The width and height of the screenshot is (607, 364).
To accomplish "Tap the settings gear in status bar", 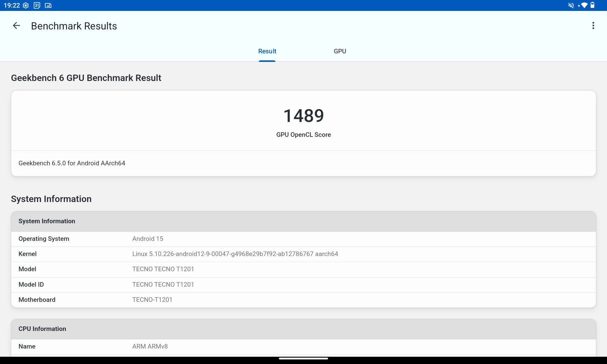I will tap(26, 5).
